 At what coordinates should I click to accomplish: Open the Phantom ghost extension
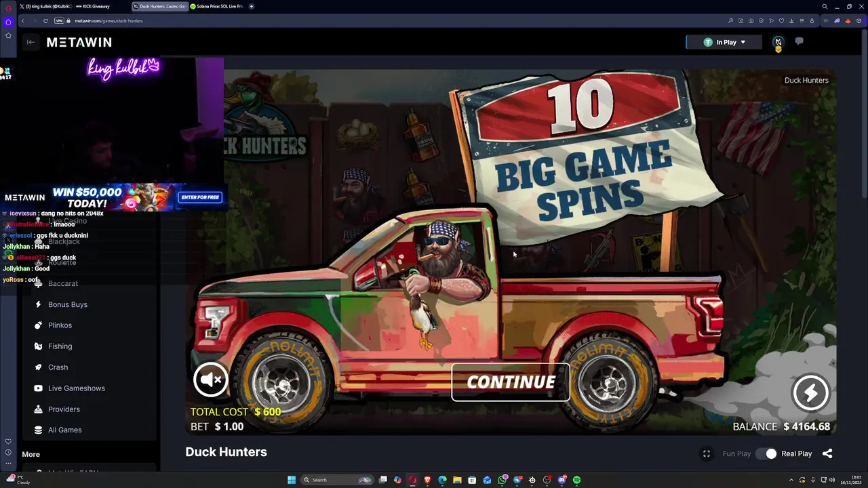[x=837, y=21]
